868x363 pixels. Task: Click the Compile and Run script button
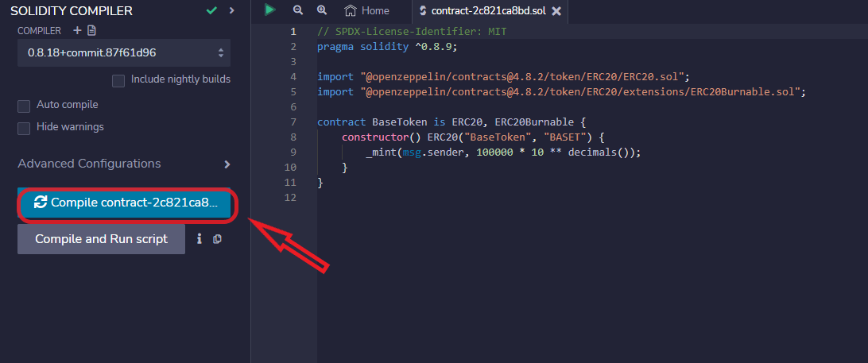pos(101,239)
